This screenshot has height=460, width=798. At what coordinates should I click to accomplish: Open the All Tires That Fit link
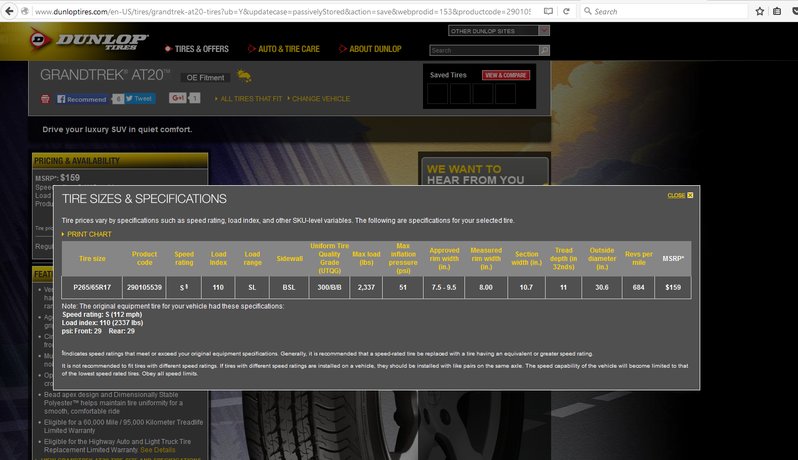point(249,99)
